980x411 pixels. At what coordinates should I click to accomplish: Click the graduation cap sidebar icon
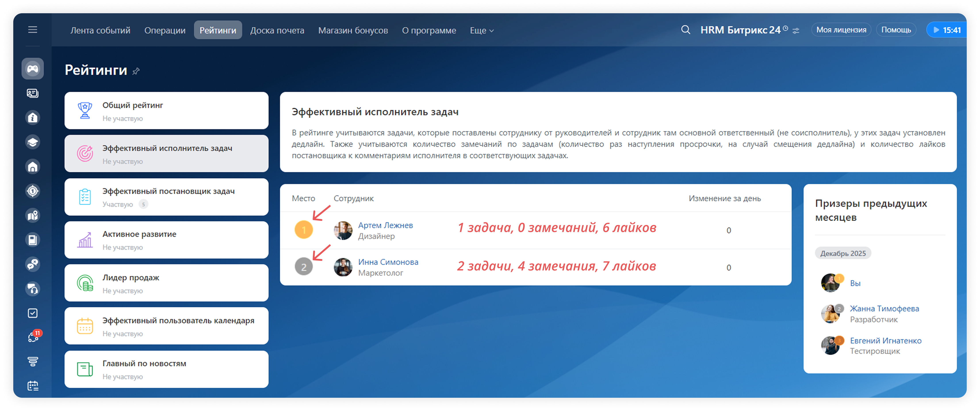point(33,142)
